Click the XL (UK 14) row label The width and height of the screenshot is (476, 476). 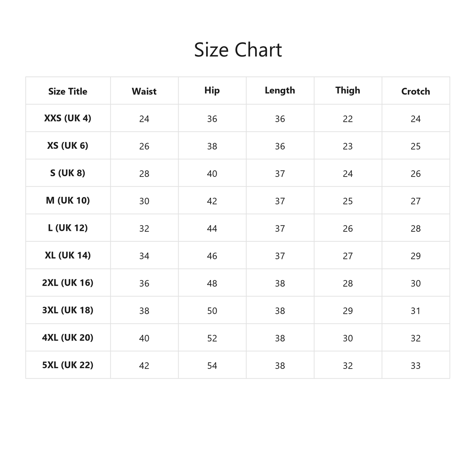(x=68, y=255)
